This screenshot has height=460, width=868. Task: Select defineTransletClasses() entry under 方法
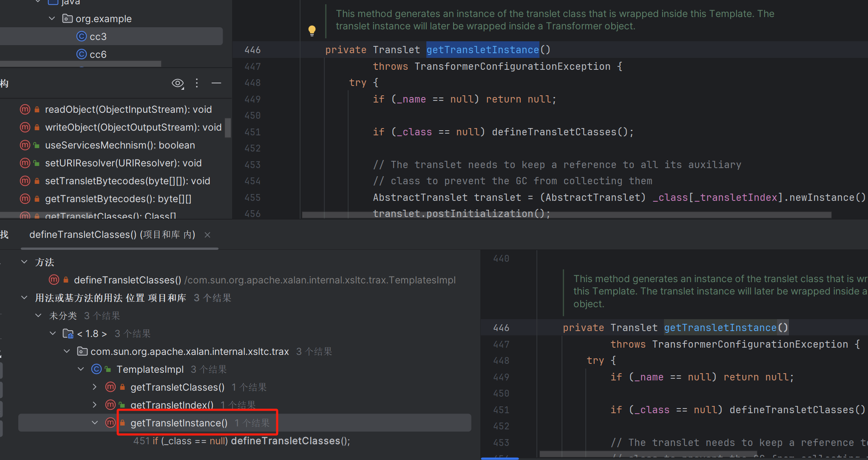(x=128, y=280)
